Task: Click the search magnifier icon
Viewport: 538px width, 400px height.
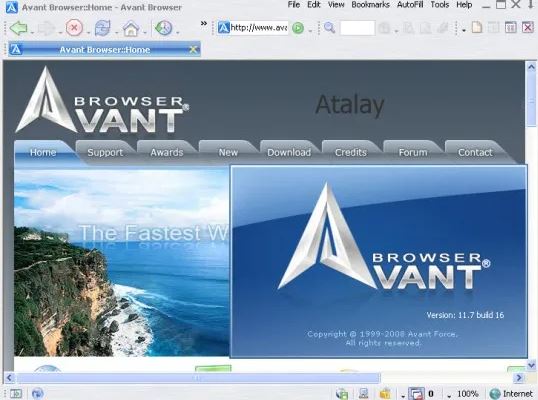Action: coord(329,28)
